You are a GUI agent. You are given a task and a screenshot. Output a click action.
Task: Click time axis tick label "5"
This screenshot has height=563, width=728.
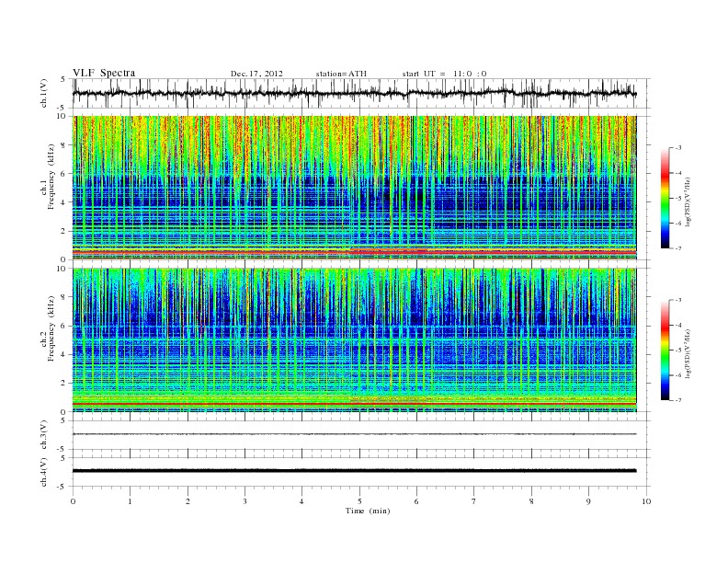pyautogui.click(x=359, y=501)
